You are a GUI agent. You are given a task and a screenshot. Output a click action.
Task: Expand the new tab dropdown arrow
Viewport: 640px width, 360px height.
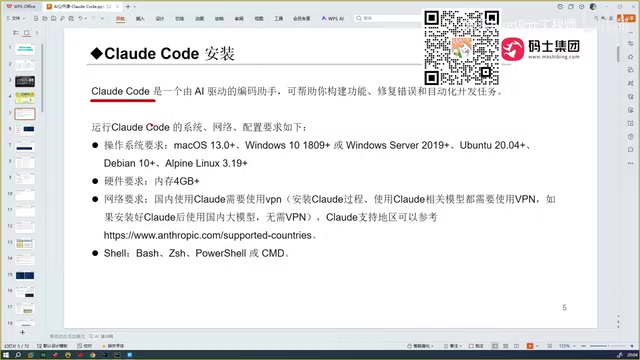pyautogui.click(x=135, y=7)
